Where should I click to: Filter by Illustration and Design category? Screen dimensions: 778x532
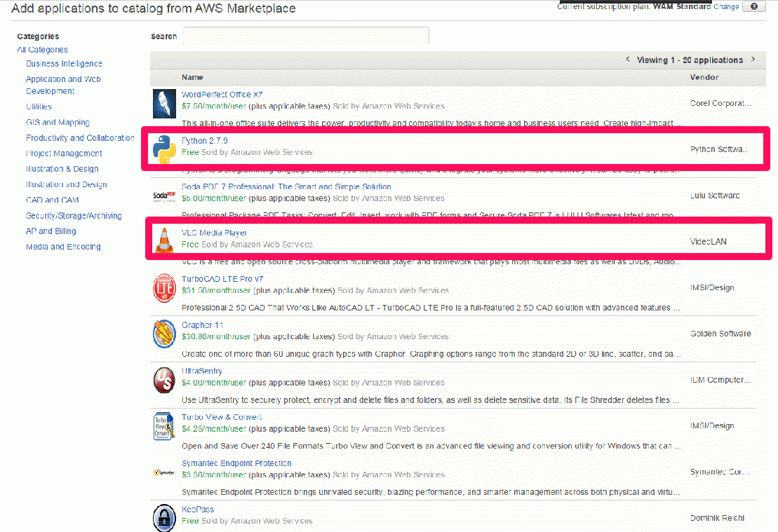(x=67, y=184)
